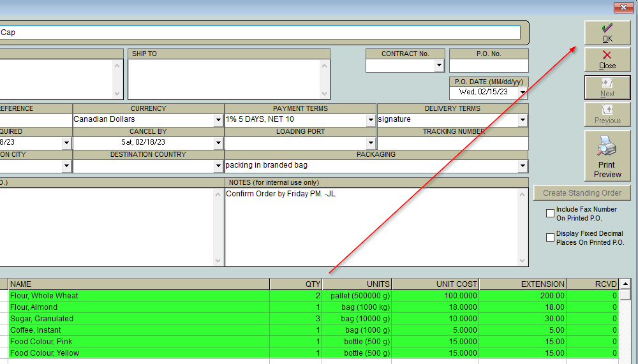Click the UNIT COST column header
638x364 pixels.
435,284
